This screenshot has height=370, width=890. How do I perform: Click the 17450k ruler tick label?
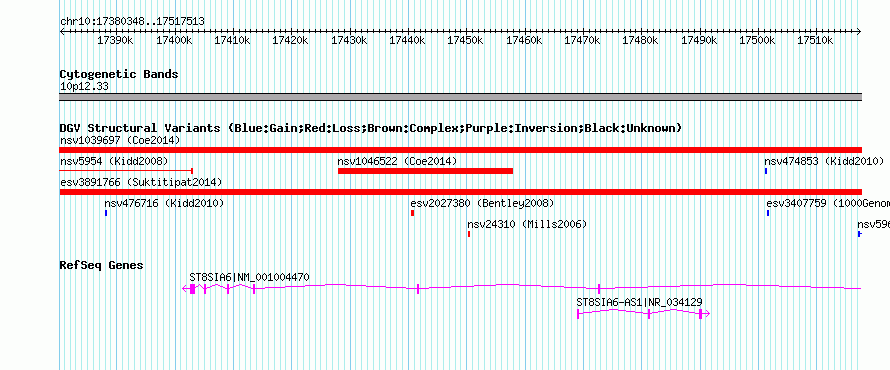tap(466, 40)
